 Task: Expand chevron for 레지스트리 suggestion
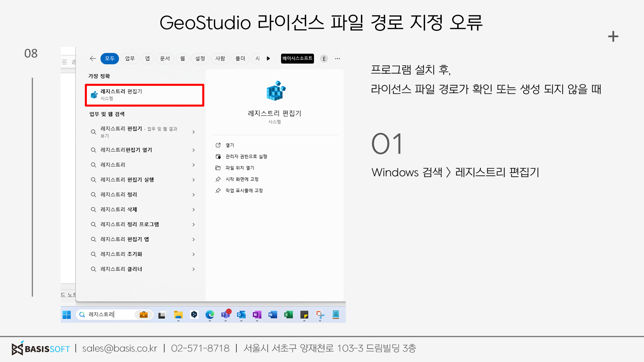click(194, 165)
